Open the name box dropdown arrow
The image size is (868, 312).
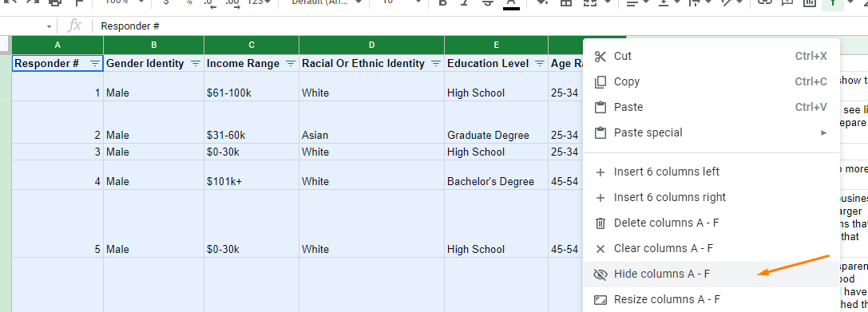pos(49,26)
